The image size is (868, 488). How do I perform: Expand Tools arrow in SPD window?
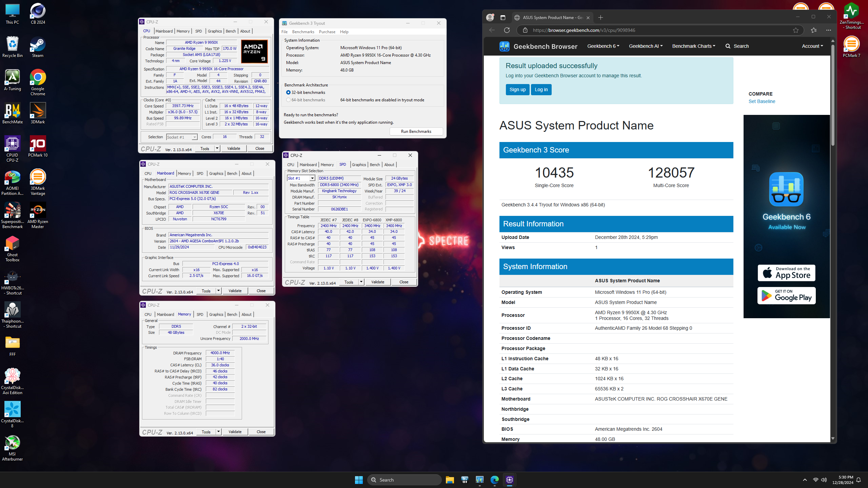pyautogui.click(x=361, y=282)
